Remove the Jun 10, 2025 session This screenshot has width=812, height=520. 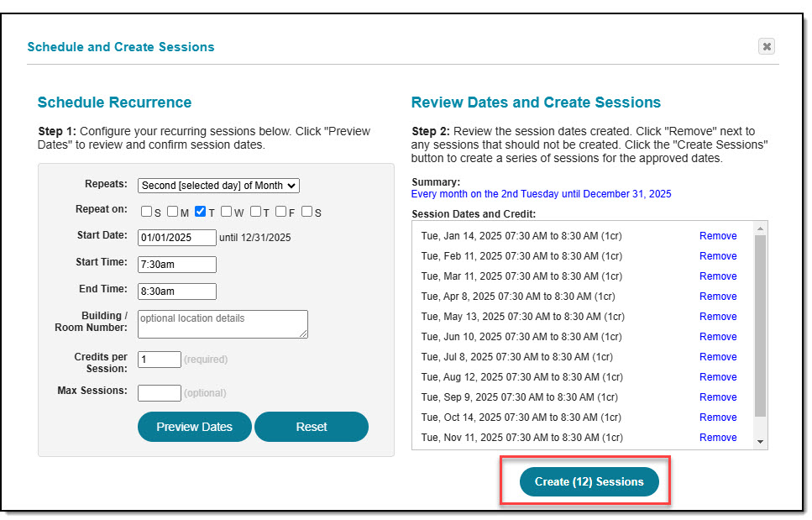(718, 337)
